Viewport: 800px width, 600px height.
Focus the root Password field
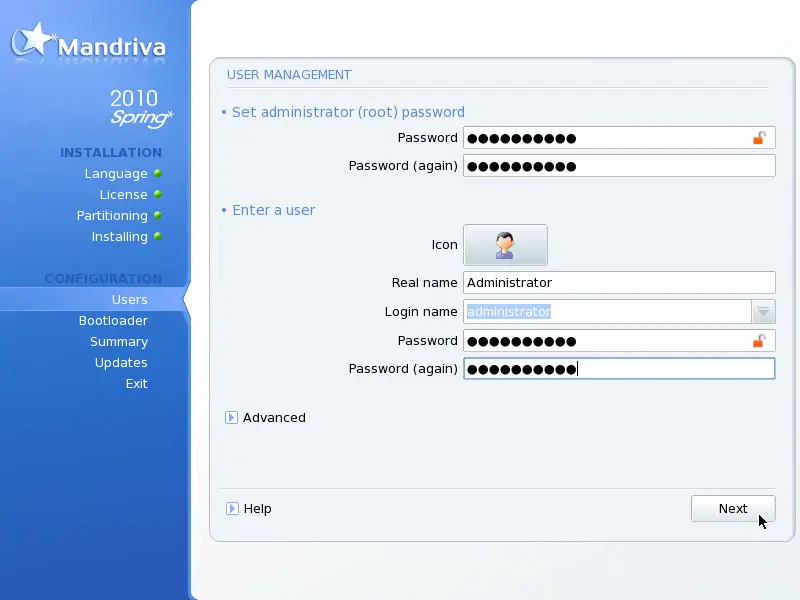tap(619, 138)
